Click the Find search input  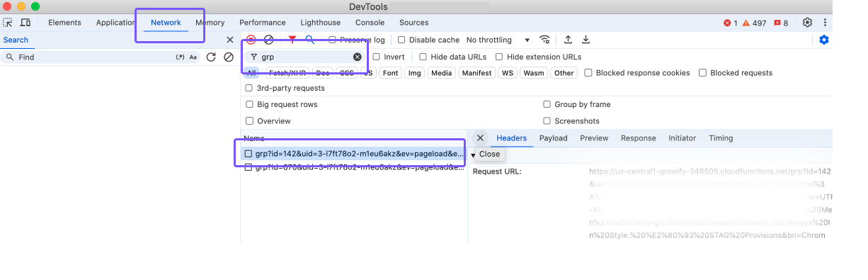coord(96,57)
